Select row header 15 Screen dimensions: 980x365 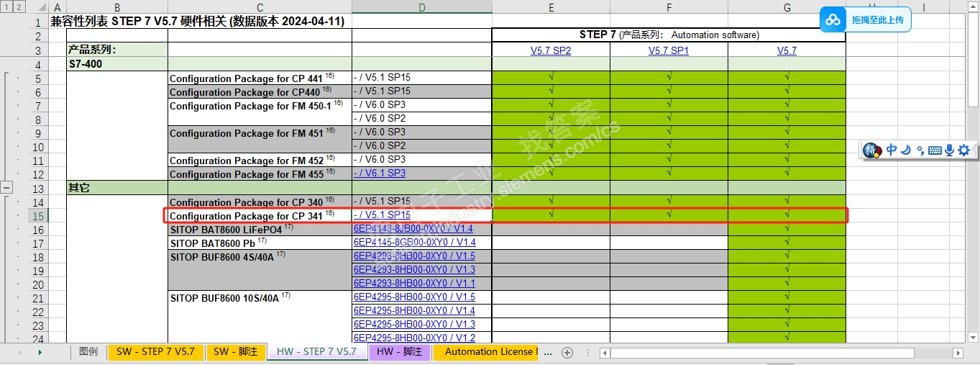pyautogui.click(x=38, y=215)
